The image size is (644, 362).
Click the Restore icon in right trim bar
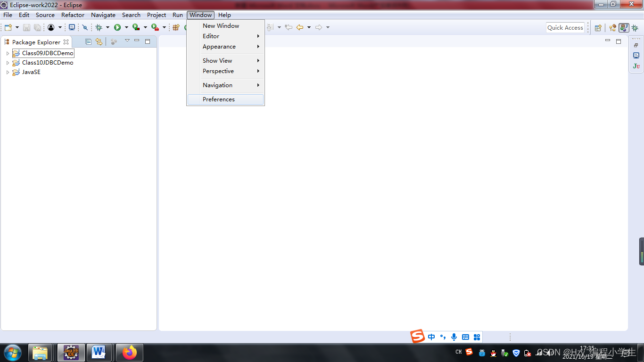click(x=636, y=45)
